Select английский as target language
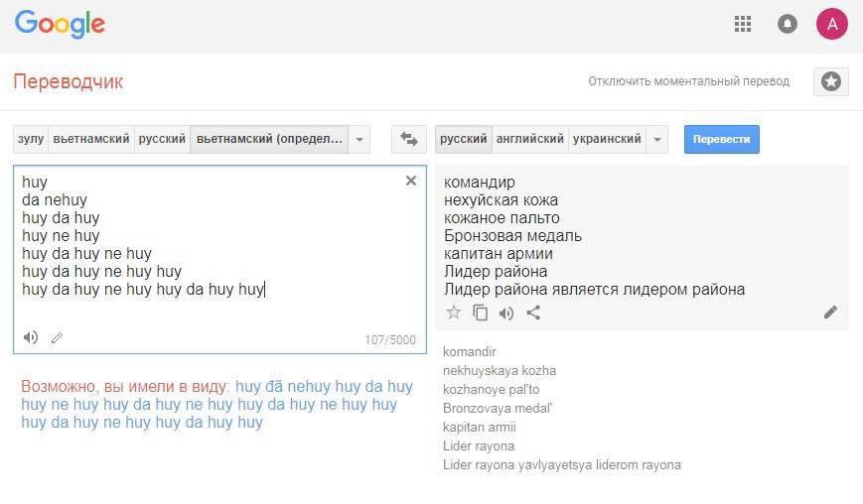 click(530, 139)
